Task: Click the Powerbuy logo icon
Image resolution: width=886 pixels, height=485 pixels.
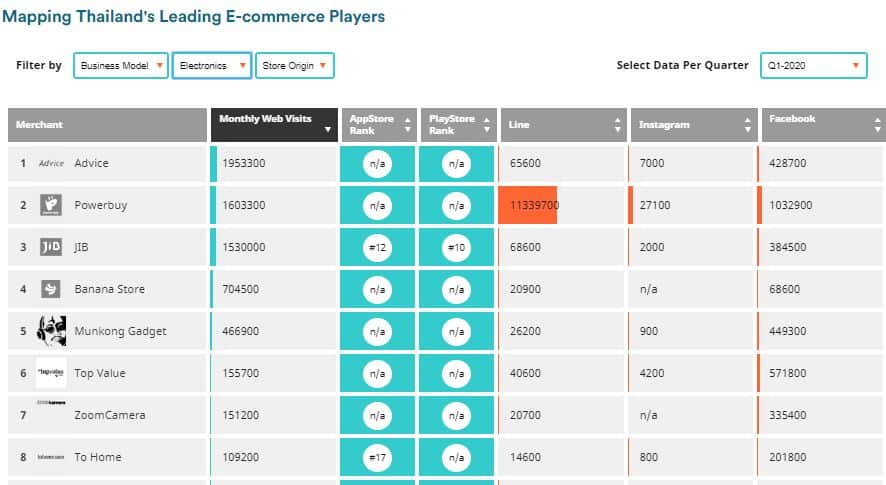Action: (51, 205)
